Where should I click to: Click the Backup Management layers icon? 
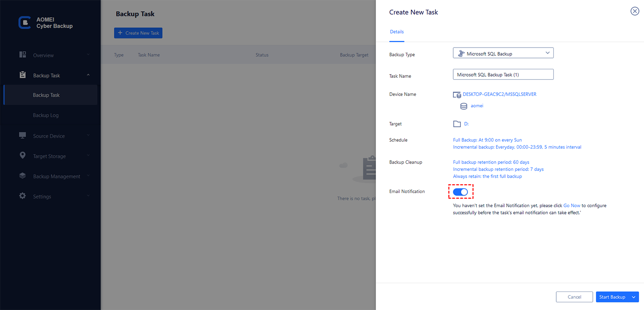[x=23, y=175]
